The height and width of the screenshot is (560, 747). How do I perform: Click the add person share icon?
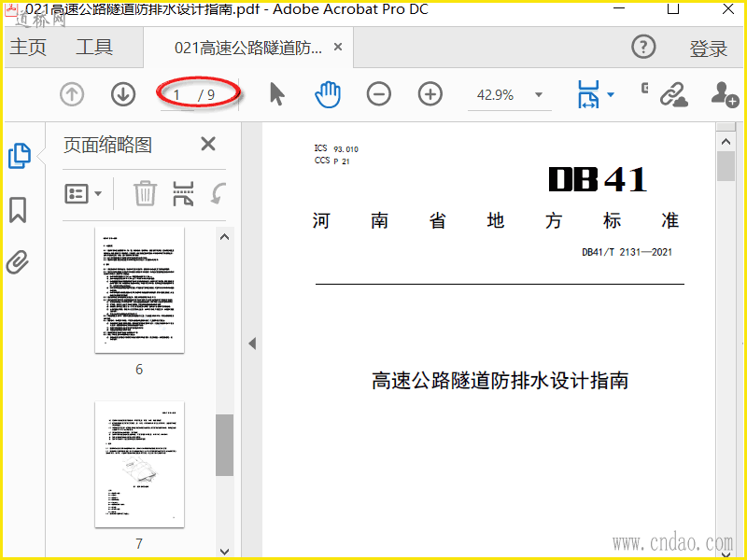[725, 94]
